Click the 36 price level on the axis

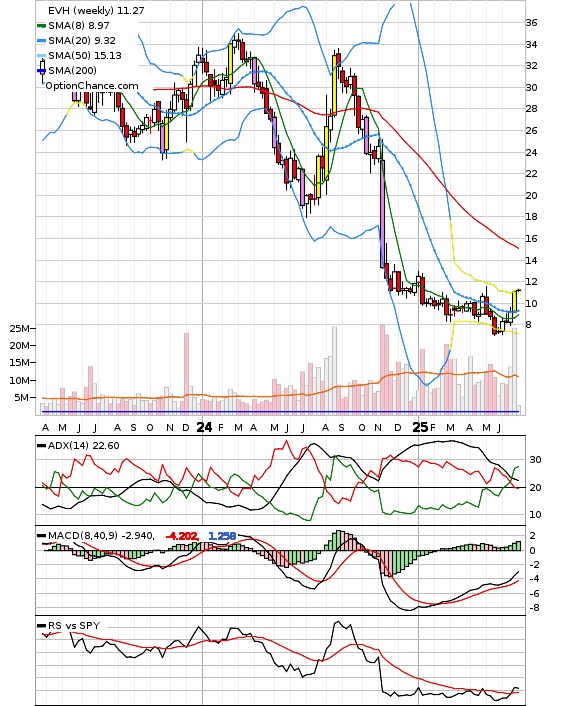pyautogui.click(x=531, y=23)
